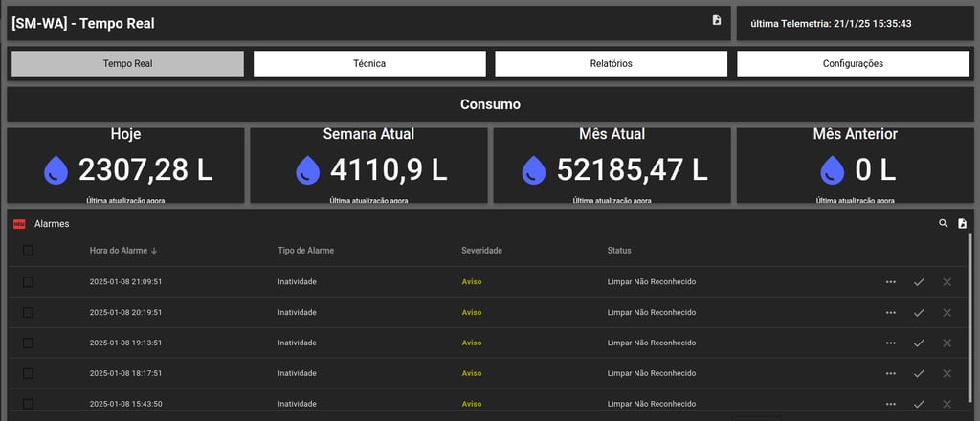Acknowledge the 21:09:51 alarm with checkmark
The height and width of the screenshot is (421, 980).
(x=919, y=281)
